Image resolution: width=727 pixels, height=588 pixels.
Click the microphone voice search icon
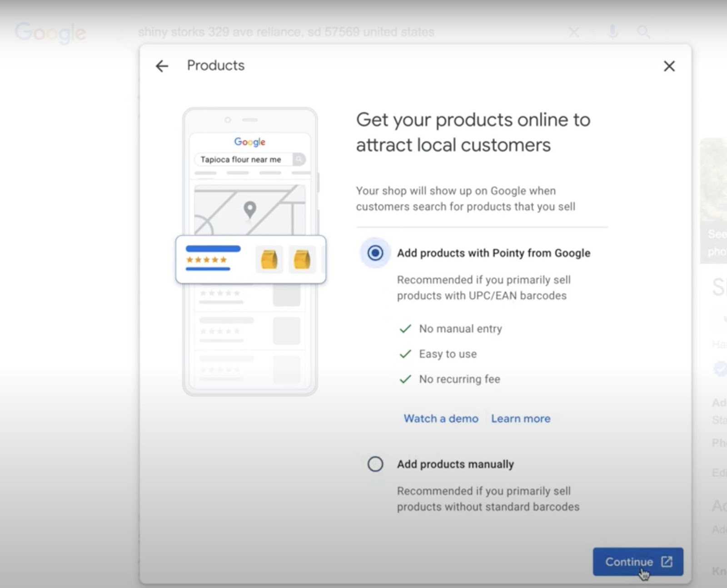pyautogui.click(x=612, y=32)
